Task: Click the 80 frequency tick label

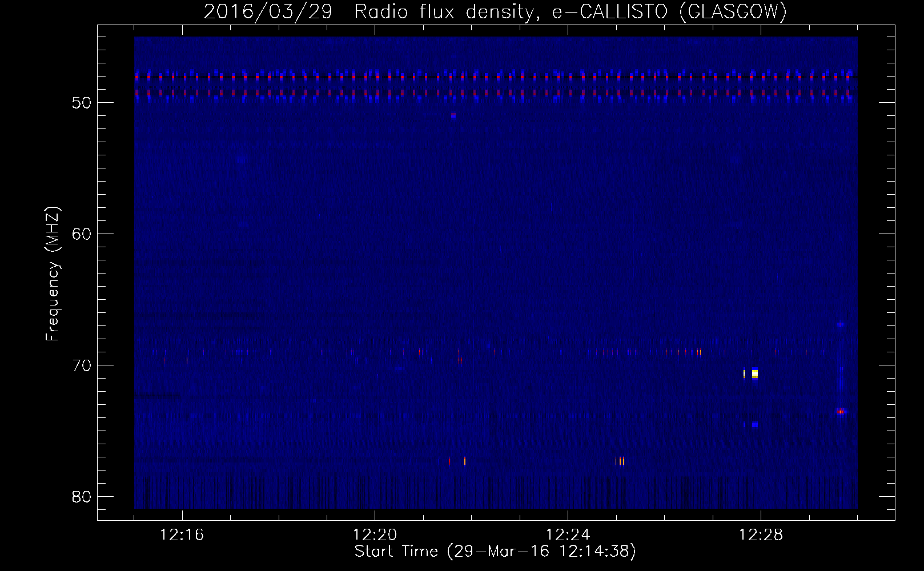Action: tap(82, 497)
